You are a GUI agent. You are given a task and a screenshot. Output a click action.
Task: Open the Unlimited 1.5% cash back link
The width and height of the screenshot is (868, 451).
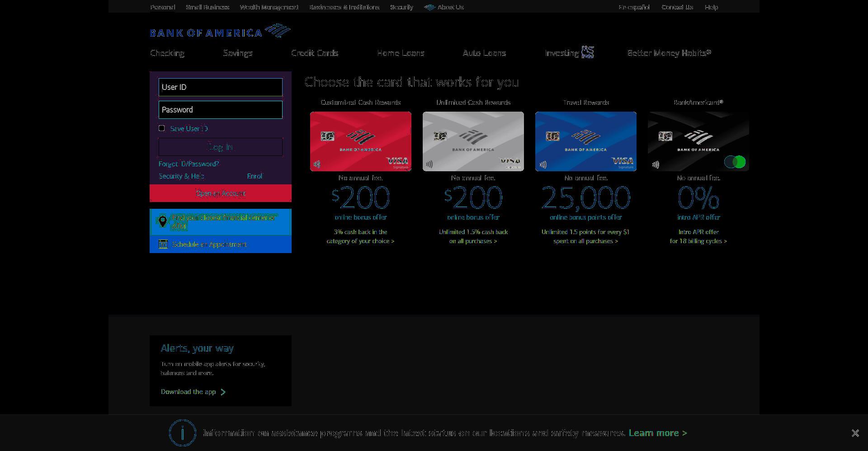(x=473, y=236)
